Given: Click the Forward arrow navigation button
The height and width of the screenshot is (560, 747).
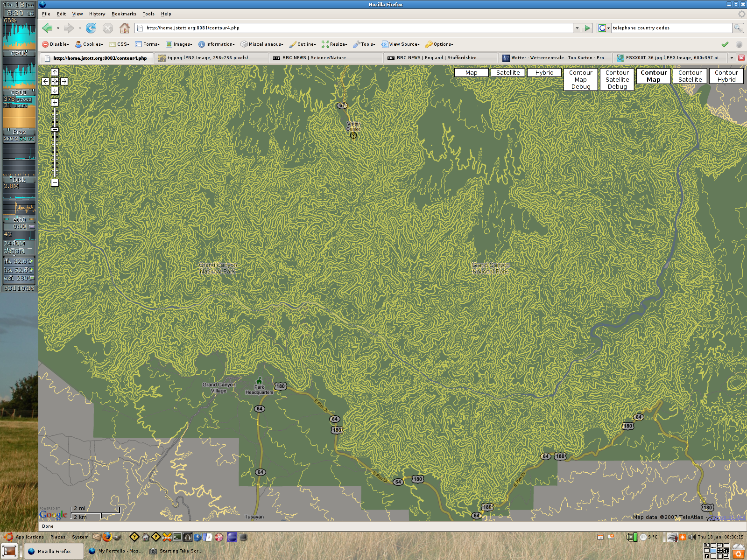Looking at the screenshot, I should click(x=69, y=28).
